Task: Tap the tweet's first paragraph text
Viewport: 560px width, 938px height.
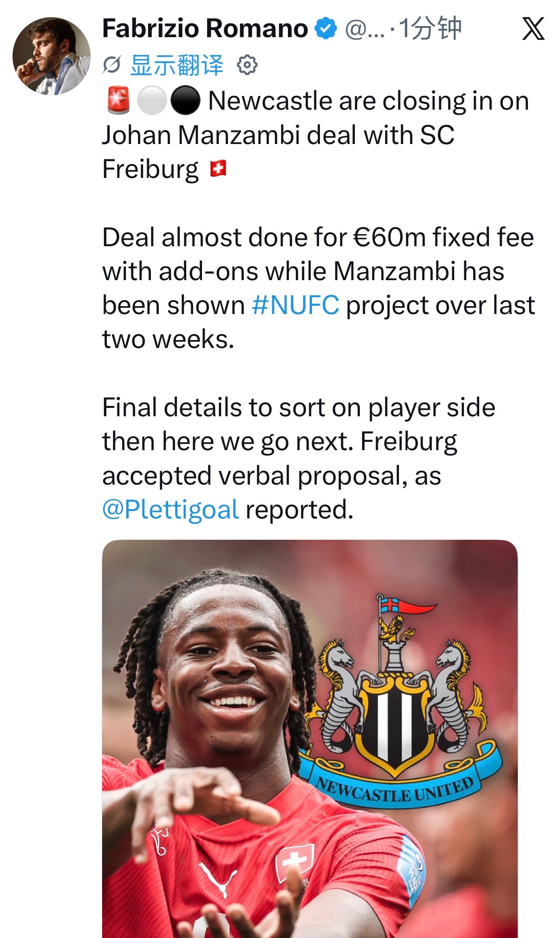Action: (316, 135)
